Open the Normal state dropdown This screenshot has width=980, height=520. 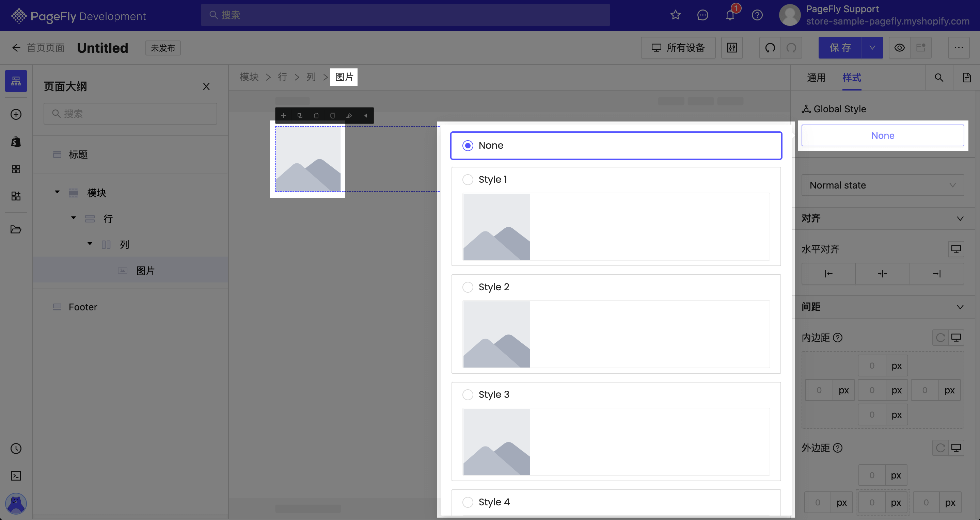[x=883, y=185]
